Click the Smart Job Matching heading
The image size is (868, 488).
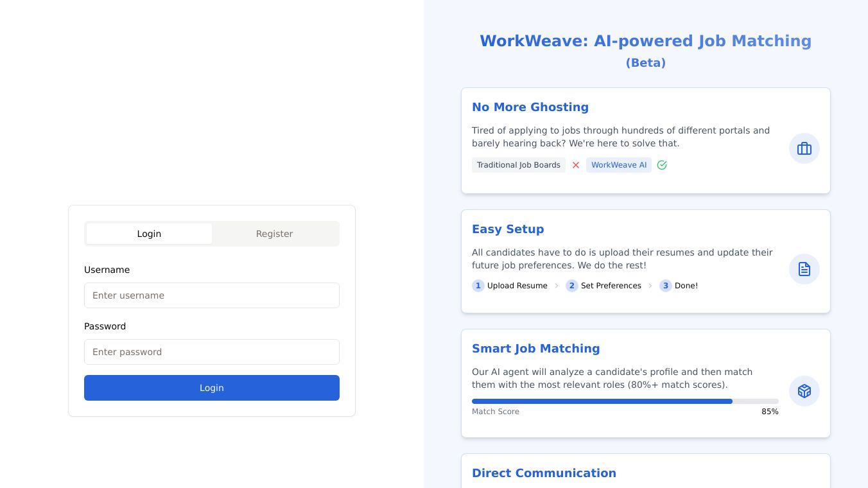pyautogui.click(x=536, y=349)
